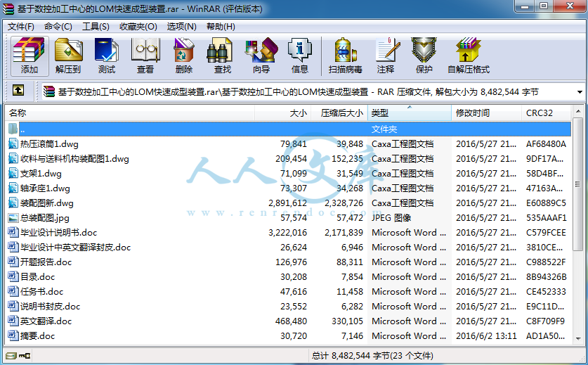
Task: Sort by 修改时间 column header
Action: click(486, 113)
